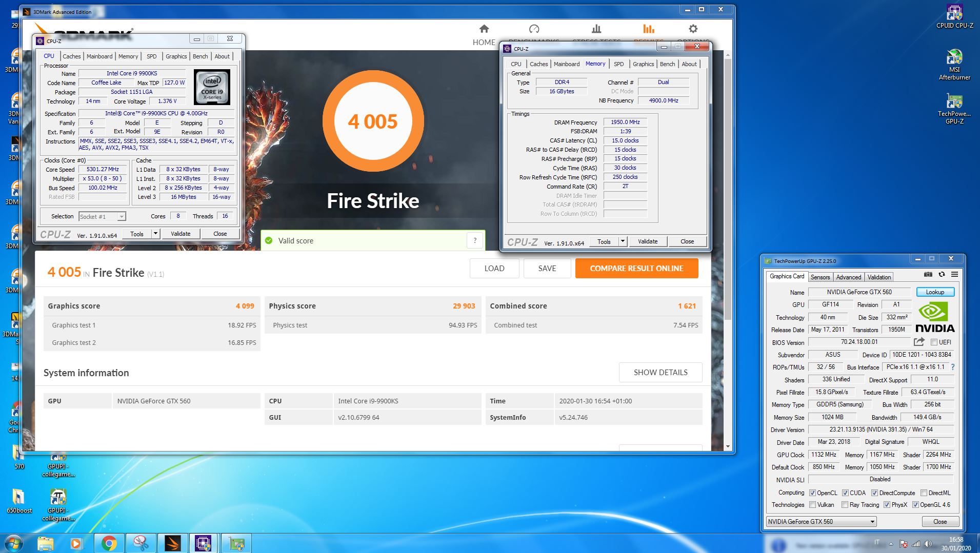Click the 3DMark scrollbar down arrow

(x=727, y=446)
